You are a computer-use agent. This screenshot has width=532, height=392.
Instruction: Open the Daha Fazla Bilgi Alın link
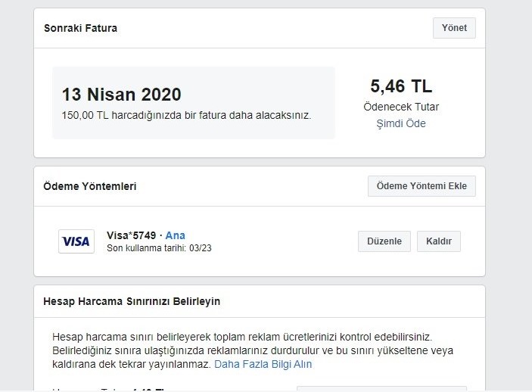pyautogui.click(x=263, y=364)
